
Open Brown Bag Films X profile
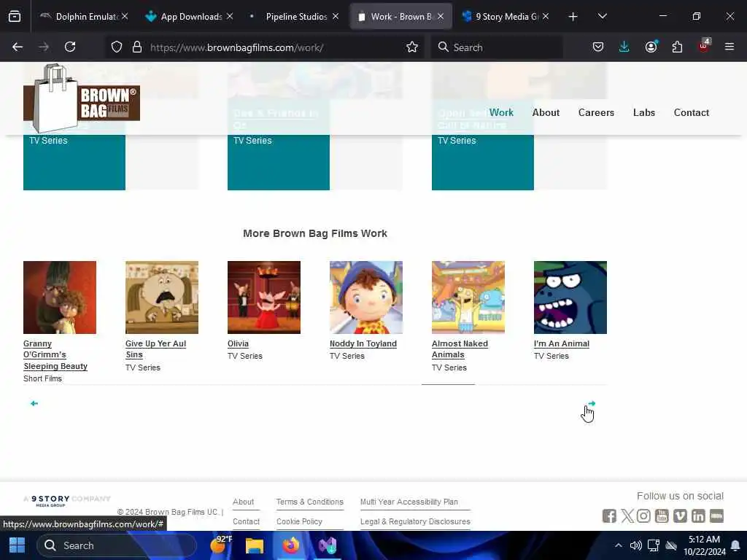coord(627,516)
